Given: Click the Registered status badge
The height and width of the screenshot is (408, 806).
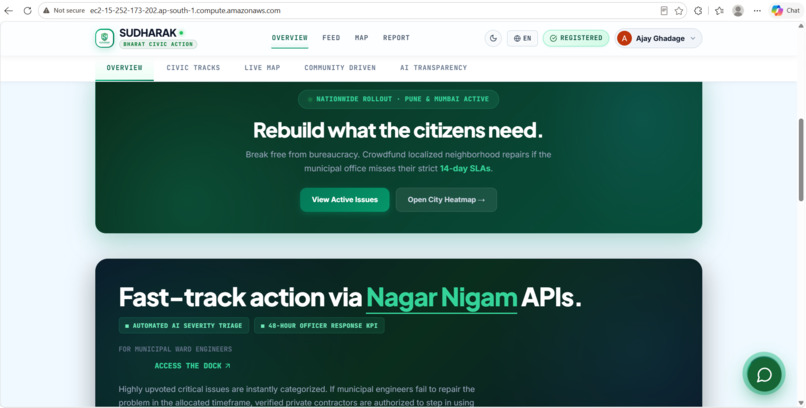Looking at the screenshot, I should pos(576,38).
